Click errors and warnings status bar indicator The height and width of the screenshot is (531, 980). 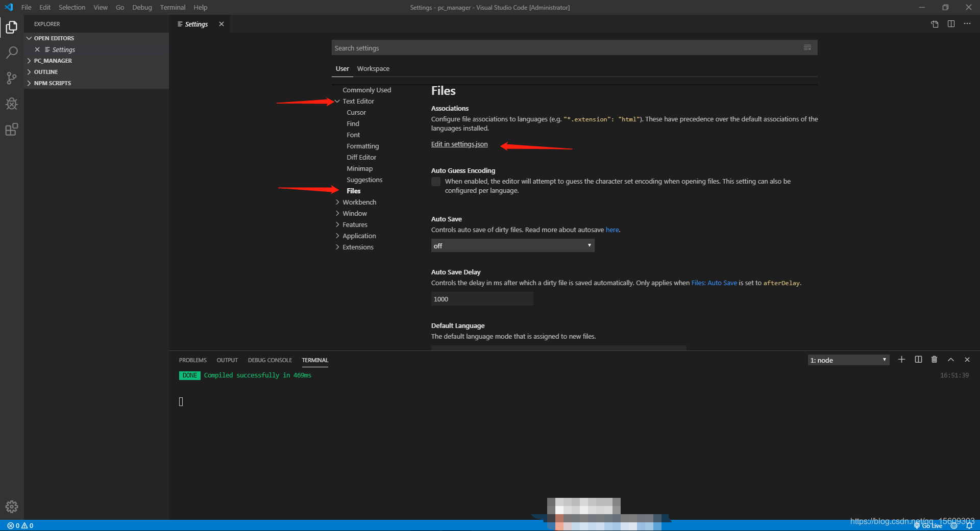(x=20, y=525)
